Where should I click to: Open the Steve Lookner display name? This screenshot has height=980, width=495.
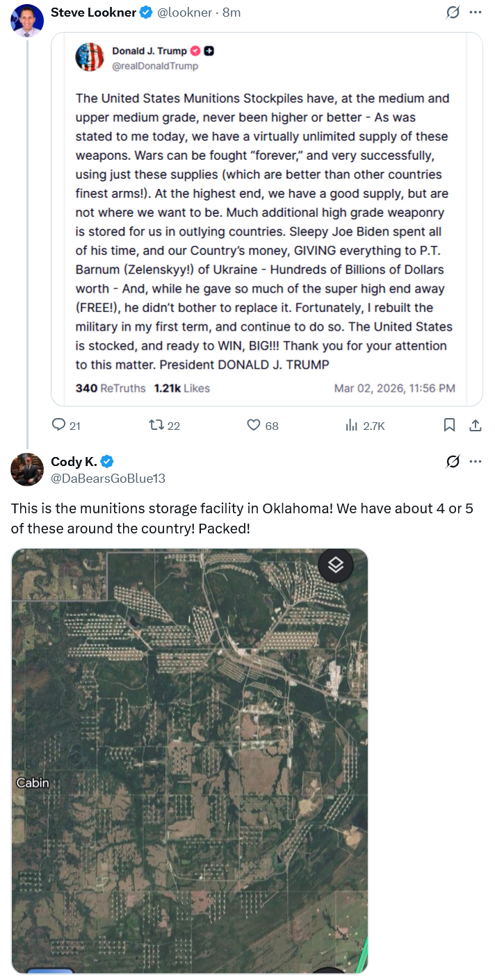(x=94, y=13)
